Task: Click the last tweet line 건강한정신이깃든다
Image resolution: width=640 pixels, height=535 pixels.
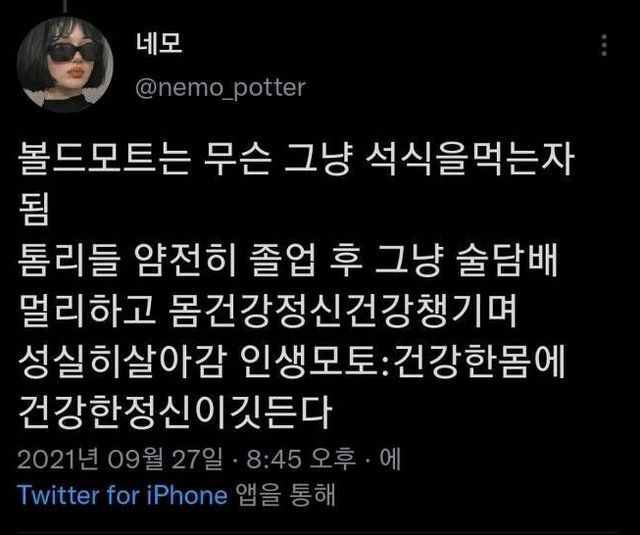Action: click(x=174, y=411)
